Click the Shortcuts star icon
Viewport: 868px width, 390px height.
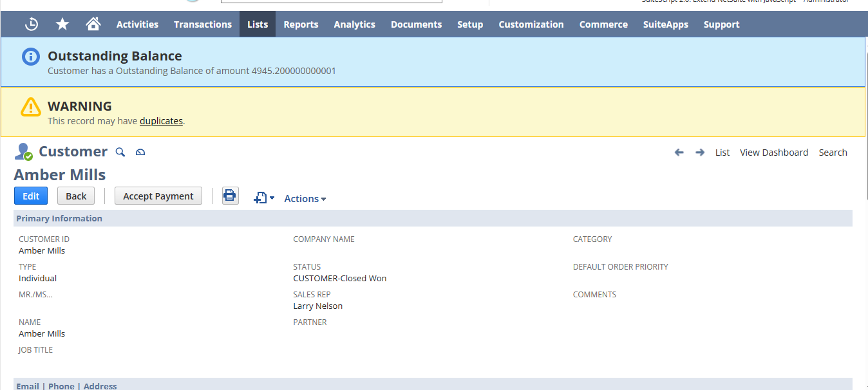point(62,24)
